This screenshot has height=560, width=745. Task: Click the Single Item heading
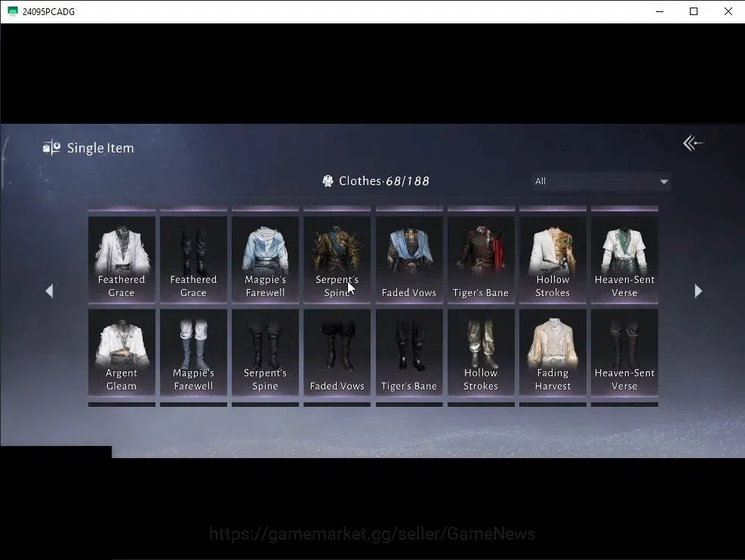pyautogui.click(x=100, y=148)
